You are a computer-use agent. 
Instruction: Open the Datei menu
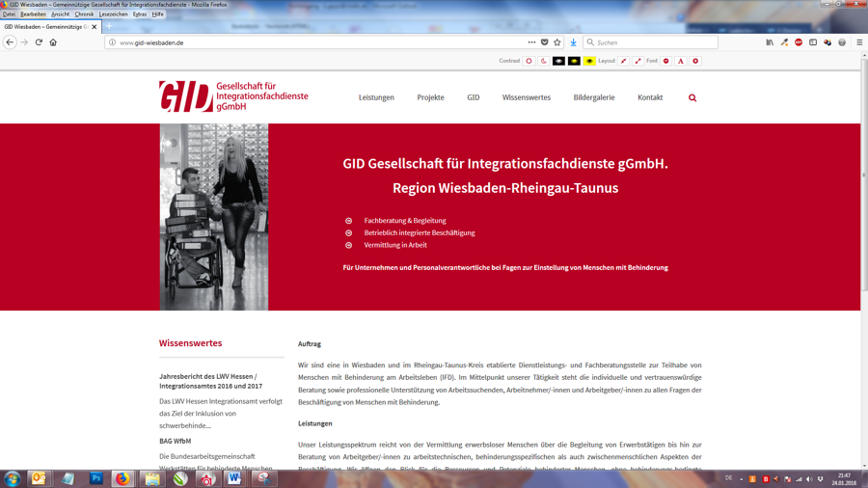click(x=9, y=14)
